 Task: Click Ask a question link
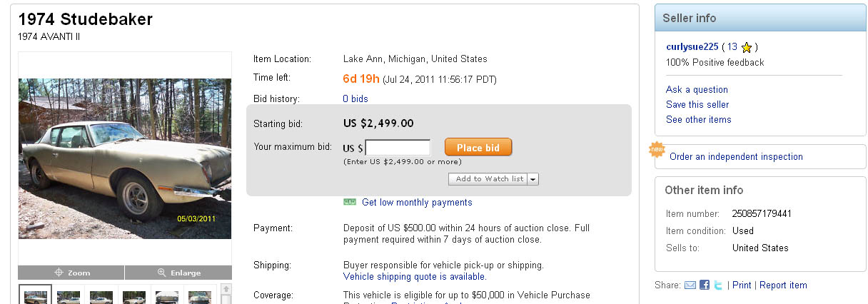(697, 90)
